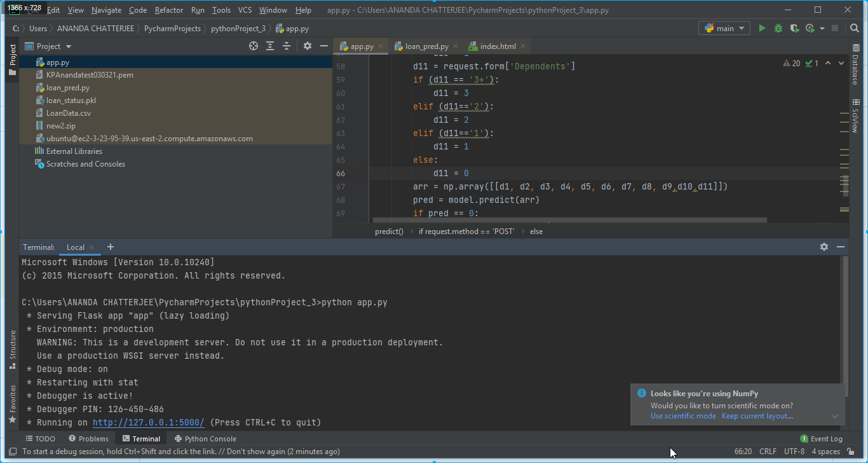Open the Event Log
Screen dimensions: 868x463
(x=821, y=439)
